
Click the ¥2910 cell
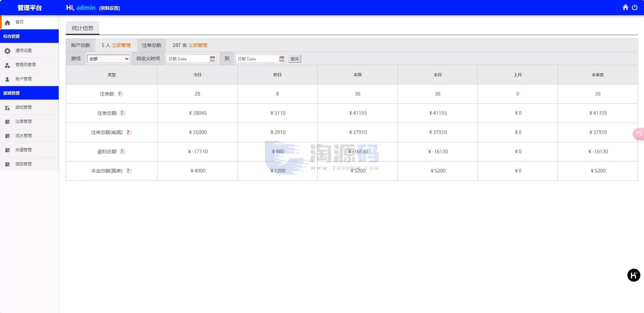277,132
